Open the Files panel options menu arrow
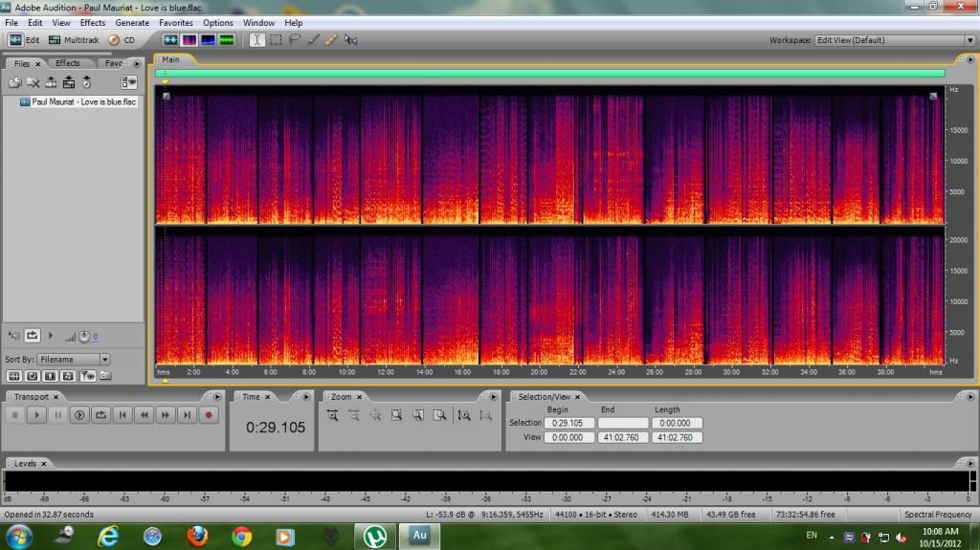This screenshot has width=980, height=550. [137, 64]
